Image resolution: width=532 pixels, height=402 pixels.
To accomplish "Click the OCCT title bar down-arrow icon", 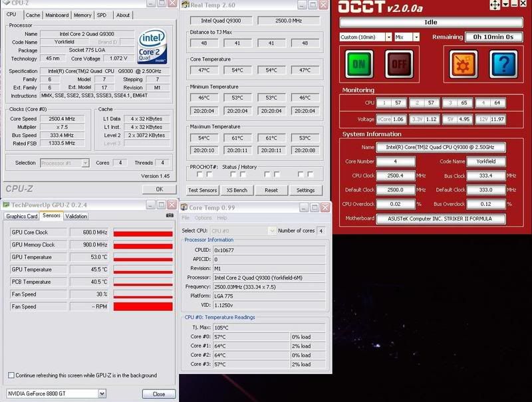I will tap(505, 4).
